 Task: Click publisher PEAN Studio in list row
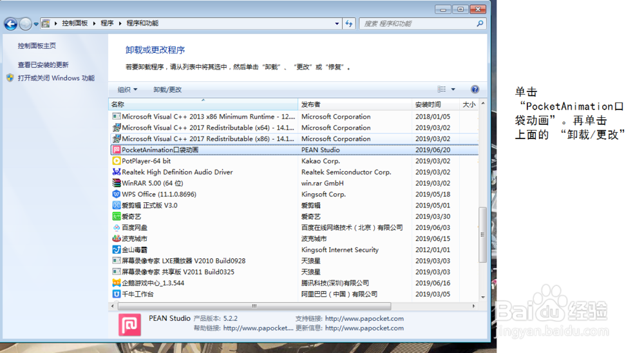coord(320,150)
